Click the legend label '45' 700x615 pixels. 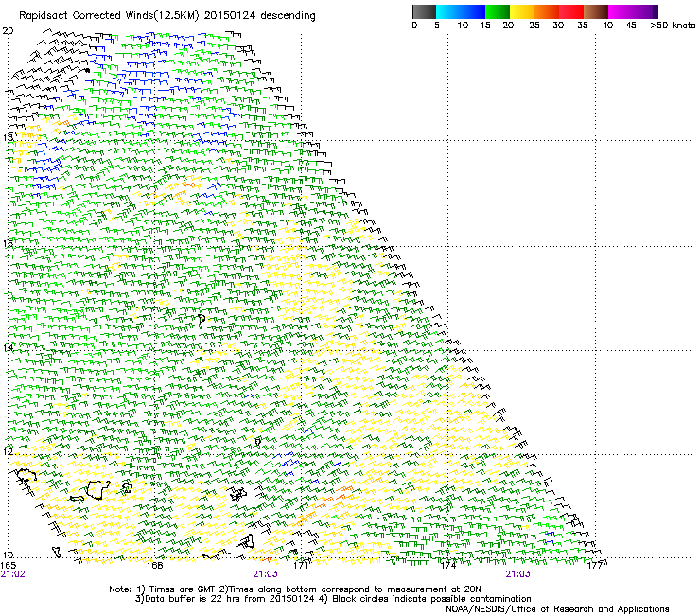pos(631,26)
